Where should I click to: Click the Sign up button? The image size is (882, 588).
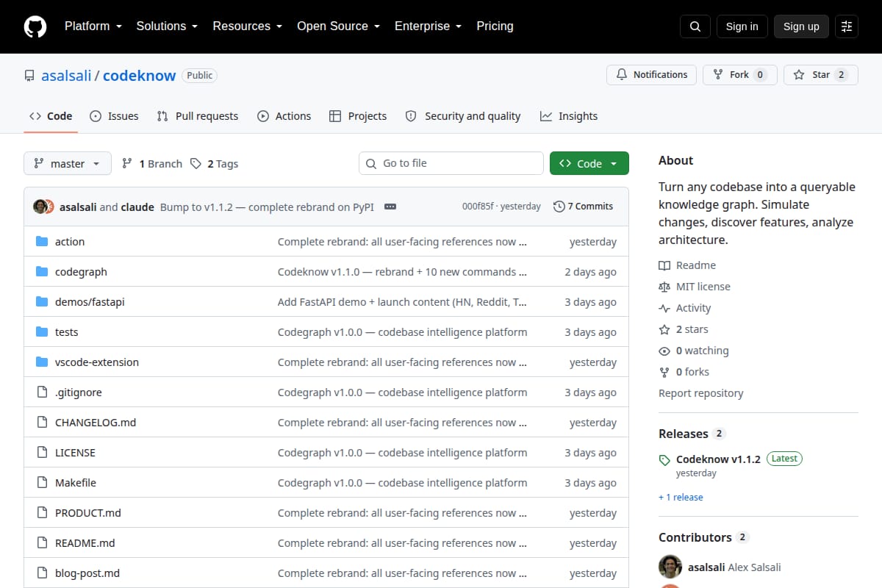tap(801, 26)
